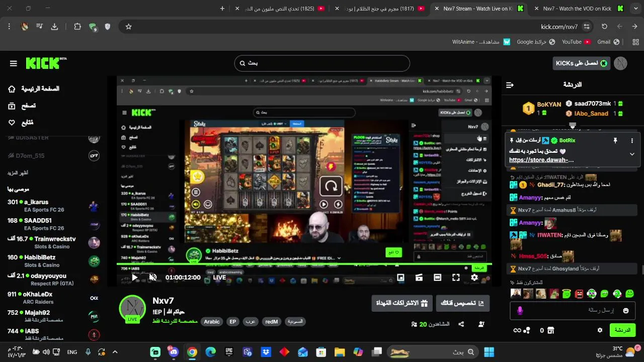The height and width of the screenshot is (362, 644).
Task: Open the YouTube bookmark
Action: point(576,42)
